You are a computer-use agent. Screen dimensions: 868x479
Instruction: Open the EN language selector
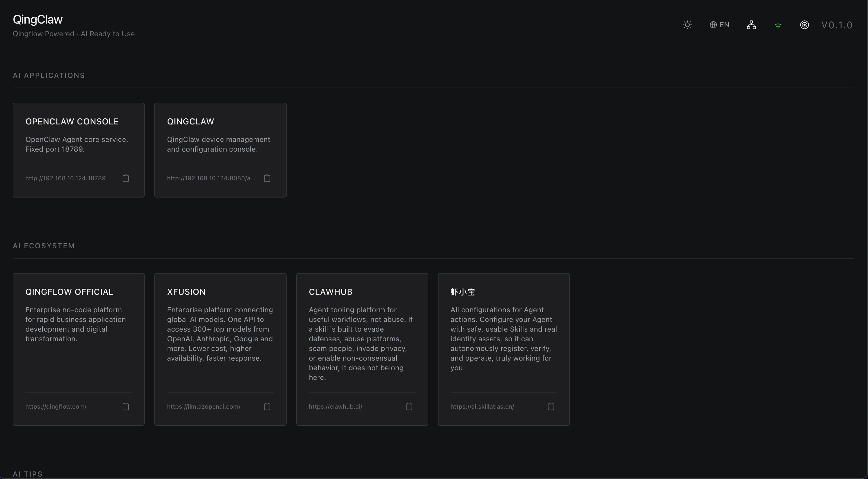[719, 25]
